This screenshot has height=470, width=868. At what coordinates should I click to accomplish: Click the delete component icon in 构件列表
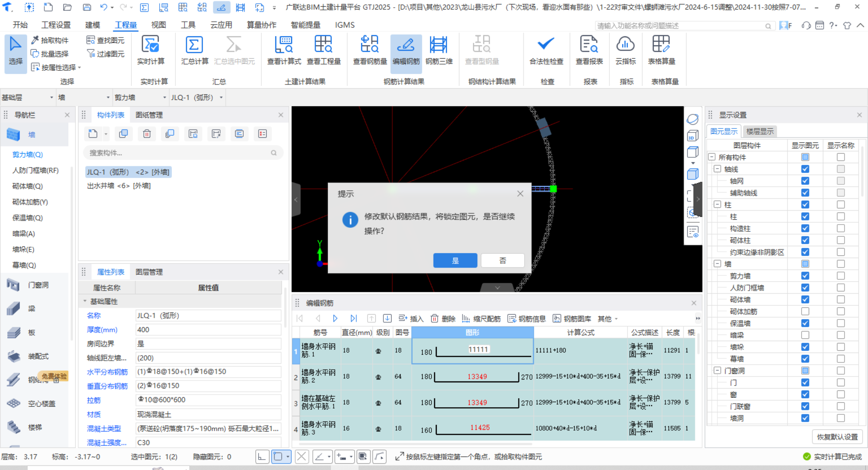[147, 134]
